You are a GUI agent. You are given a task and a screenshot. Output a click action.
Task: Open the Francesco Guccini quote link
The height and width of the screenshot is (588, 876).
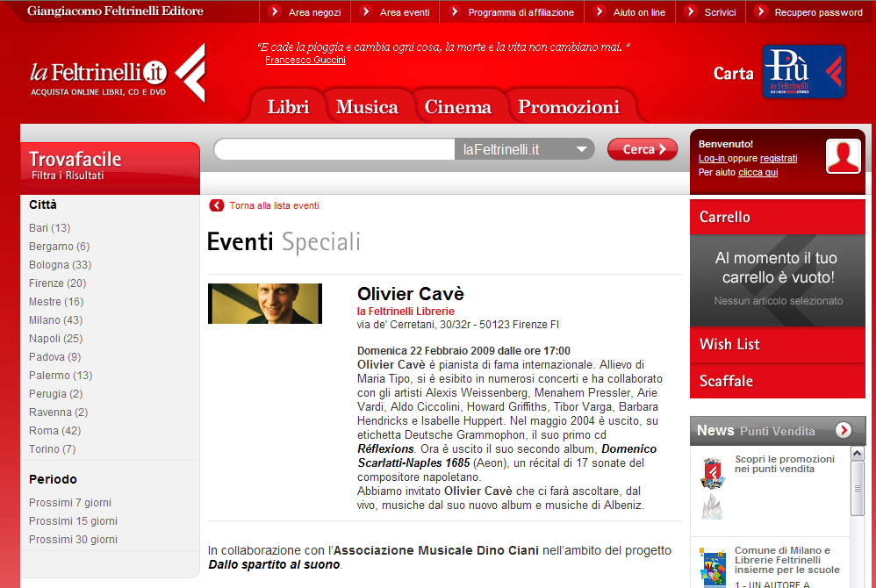(305, 60)
